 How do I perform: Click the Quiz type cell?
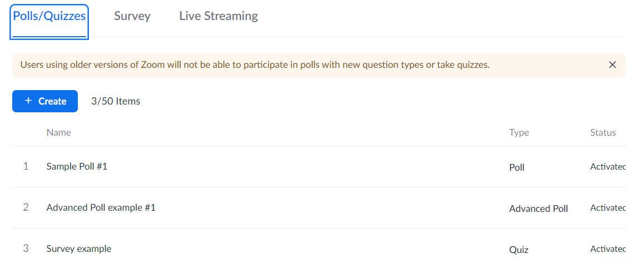[519, 250]
